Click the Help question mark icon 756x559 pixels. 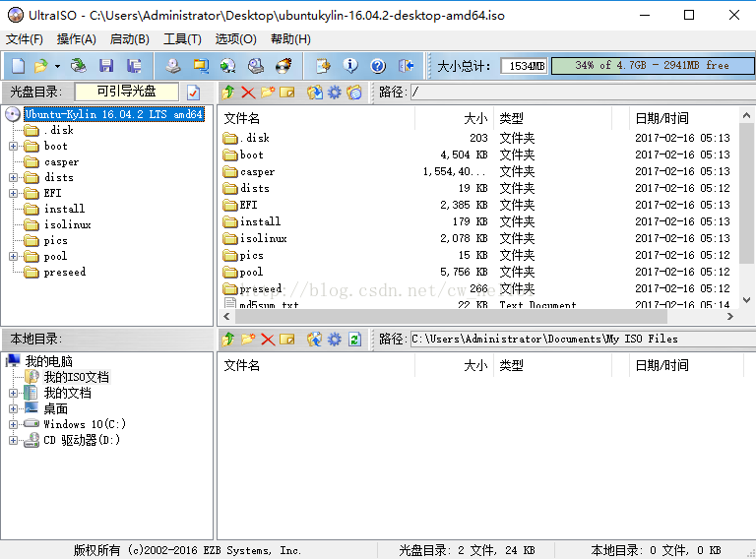(378, 66)
